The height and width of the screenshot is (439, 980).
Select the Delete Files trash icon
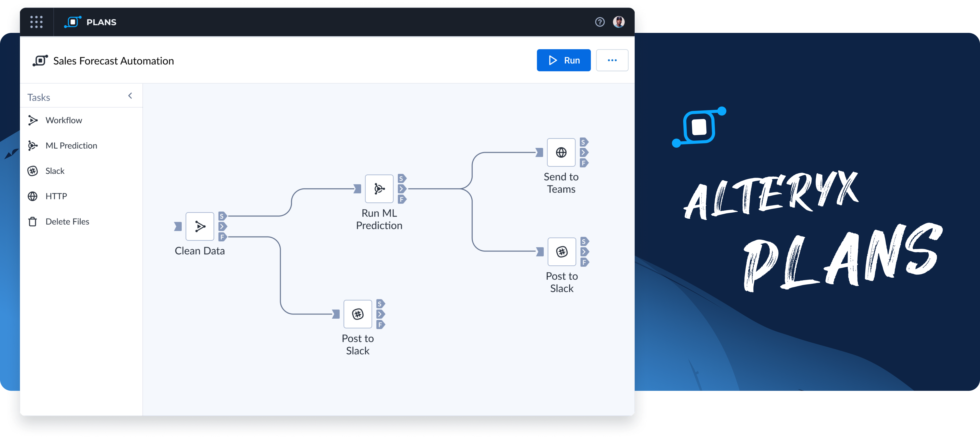(x=33, y=222)
